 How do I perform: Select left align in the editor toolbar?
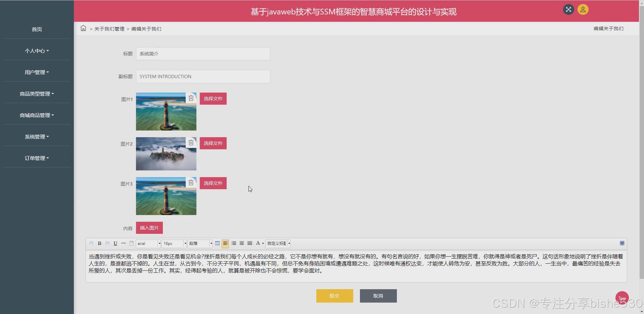tap(225, 243)
